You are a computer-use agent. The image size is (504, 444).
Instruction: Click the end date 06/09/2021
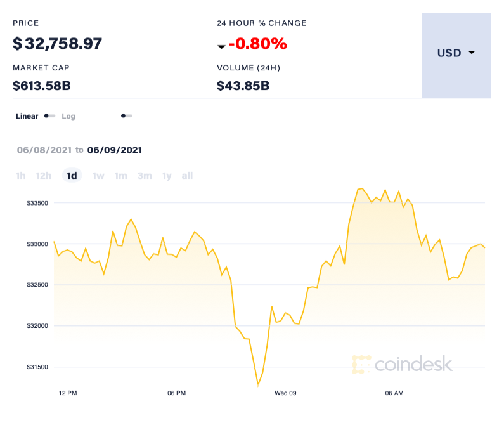[x=115, y=150]
